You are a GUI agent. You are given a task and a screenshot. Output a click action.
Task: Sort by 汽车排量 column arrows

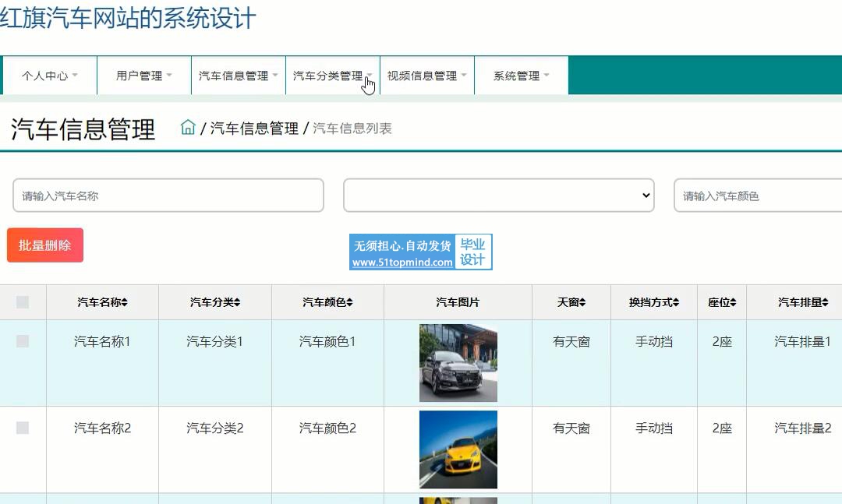point(825,303)
